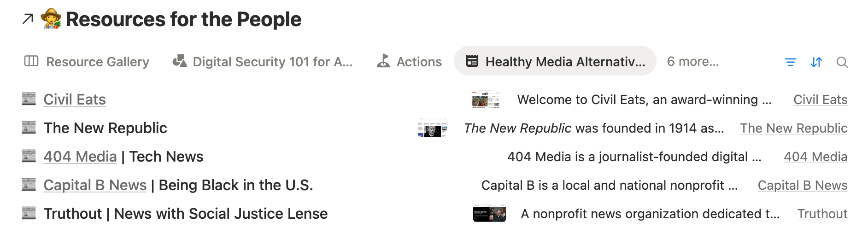Open the filter icon

[790, 62]
